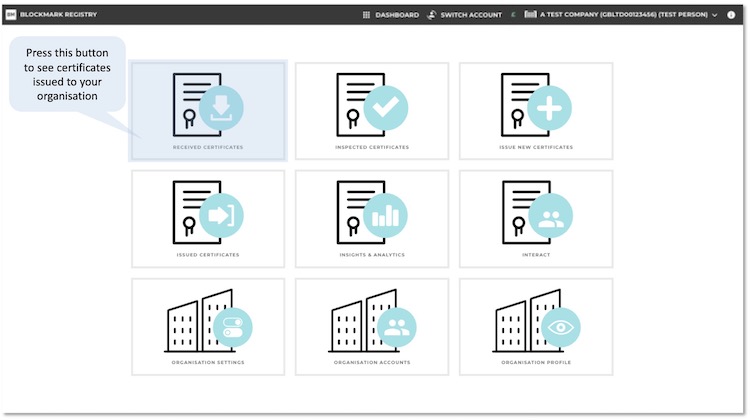Open the Received Certificates tile

click(208, 110)
